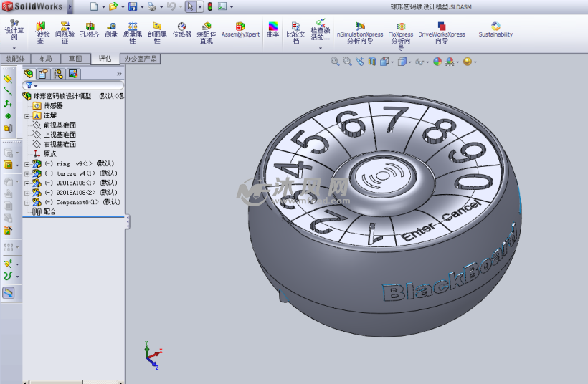Switch to the FeatureManager design tree tab
The image size is (588, 384).
28,74
